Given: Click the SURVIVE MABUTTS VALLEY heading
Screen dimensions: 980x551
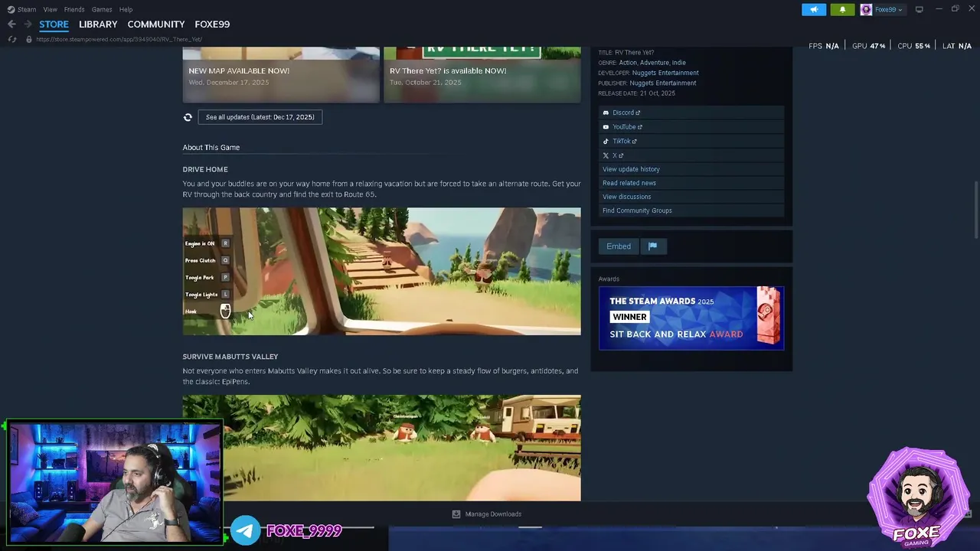Looking at the screenshot, I should [x=230, y=357].
